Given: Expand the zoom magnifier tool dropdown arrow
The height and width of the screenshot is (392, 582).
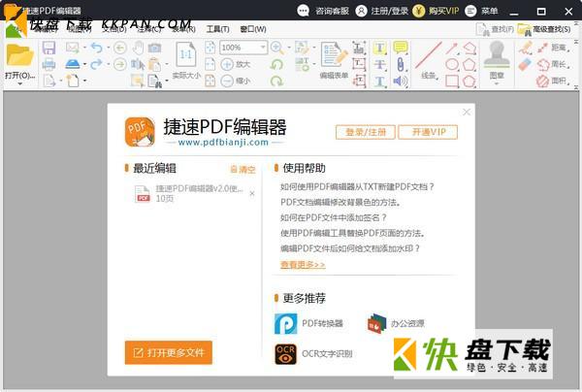Looking at the screenshot, I should tap(289, 48).
